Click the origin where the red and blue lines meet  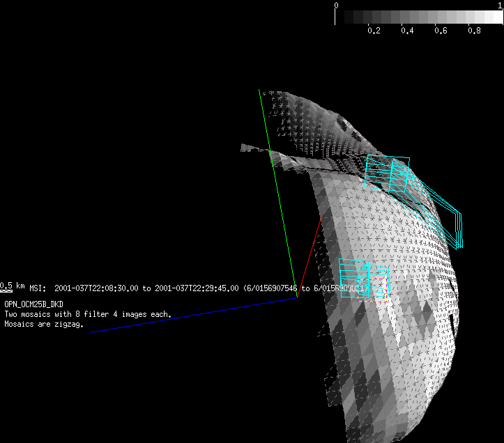click(297, 298)
